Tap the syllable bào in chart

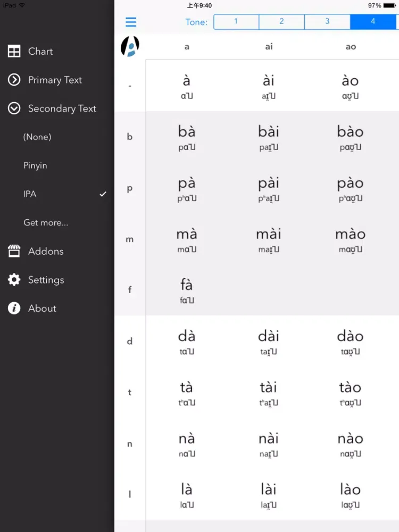(x=350, y=137)
